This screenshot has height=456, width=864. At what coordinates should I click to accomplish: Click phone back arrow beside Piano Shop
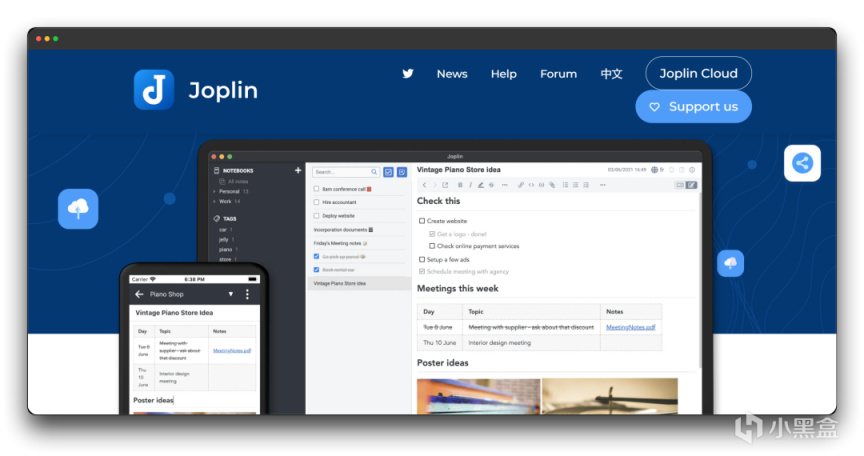pos(139,294)
